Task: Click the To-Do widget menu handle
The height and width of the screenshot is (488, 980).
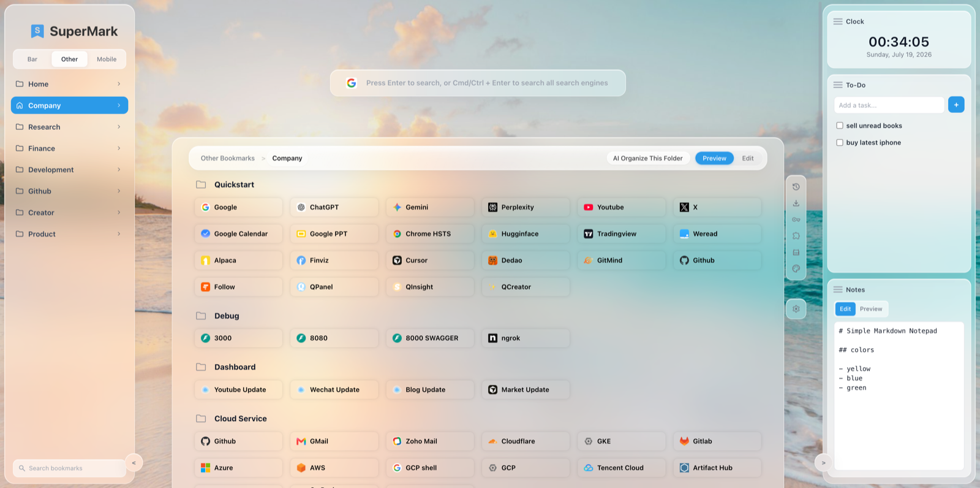Action: pyautogui.click(x=838, y=85)
